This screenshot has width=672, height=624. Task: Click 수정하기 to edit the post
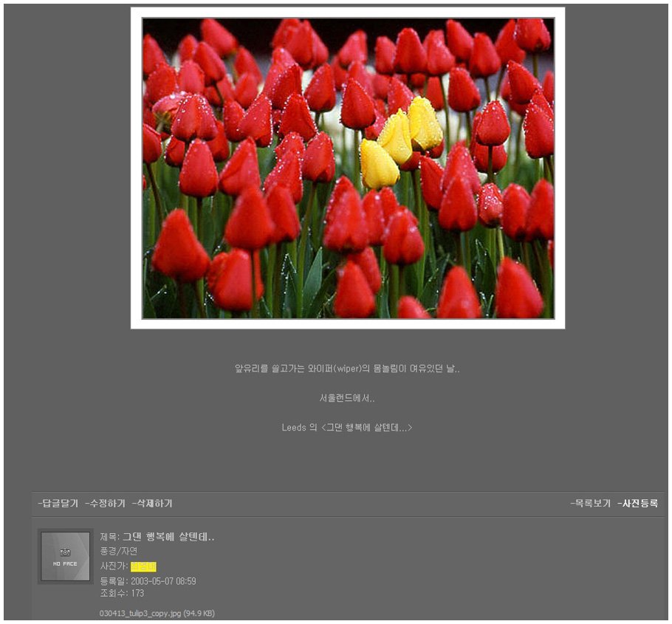point(105,504)
